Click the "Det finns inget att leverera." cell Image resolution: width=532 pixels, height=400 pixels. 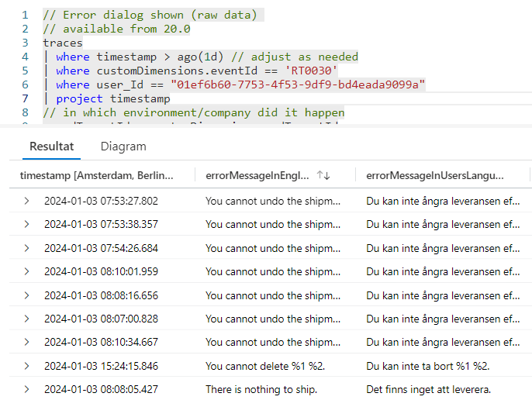tap(429, 389)
